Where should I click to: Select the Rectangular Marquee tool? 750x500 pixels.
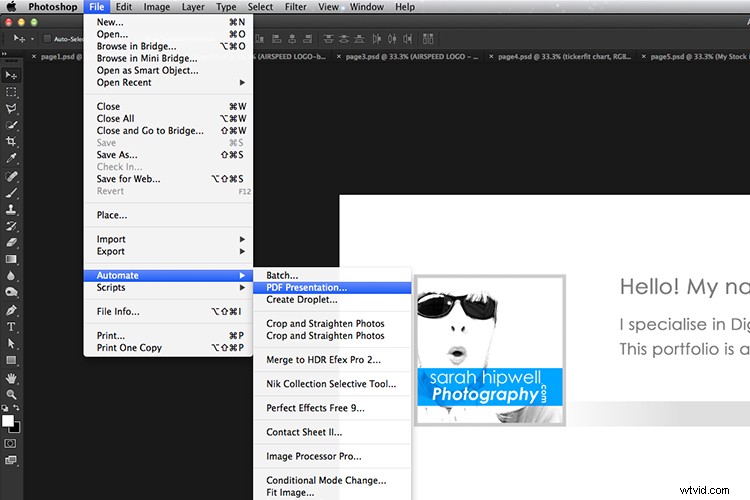click(x=12, y=92)
